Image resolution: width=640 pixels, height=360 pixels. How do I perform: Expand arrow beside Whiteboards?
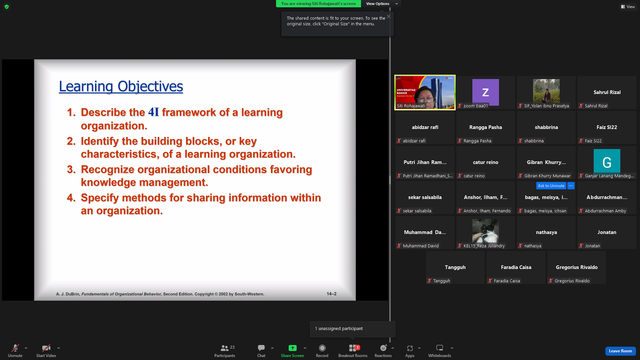coord(452,348)
